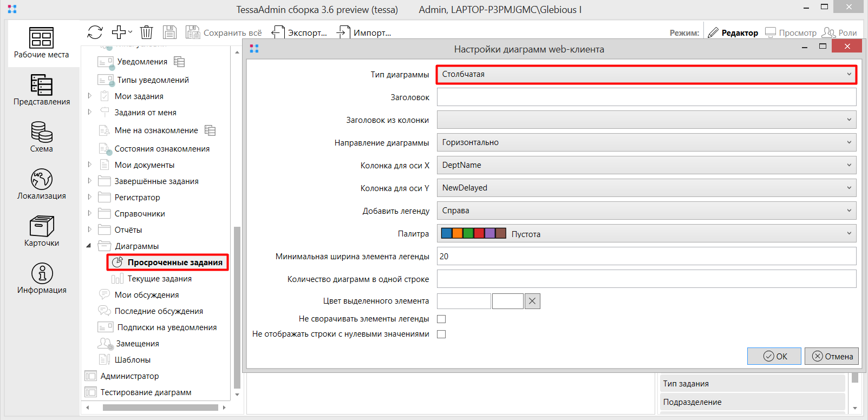The width and height of the screenshot is (868, 420).
Task: Click the Экспорт... toolbar item
Action: point(299,33)
